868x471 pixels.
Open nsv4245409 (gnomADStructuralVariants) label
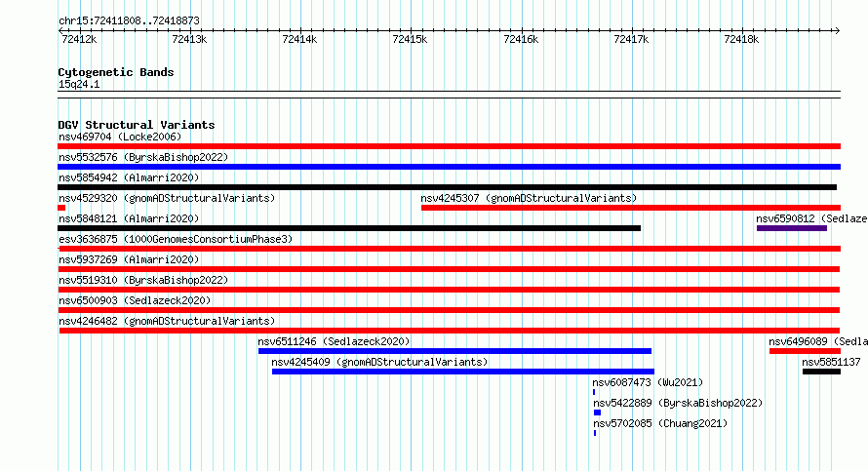(x=379, y=362)
